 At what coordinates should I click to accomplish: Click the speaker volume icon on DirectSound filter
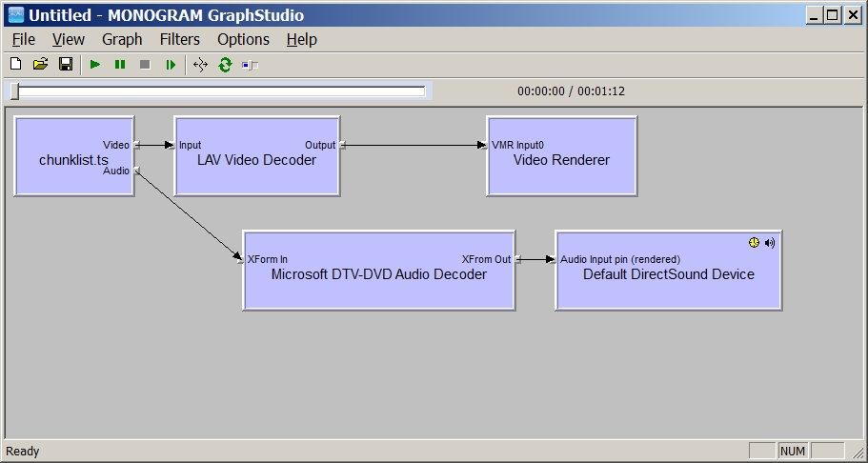pyautogui.click(x=770, y=243)
